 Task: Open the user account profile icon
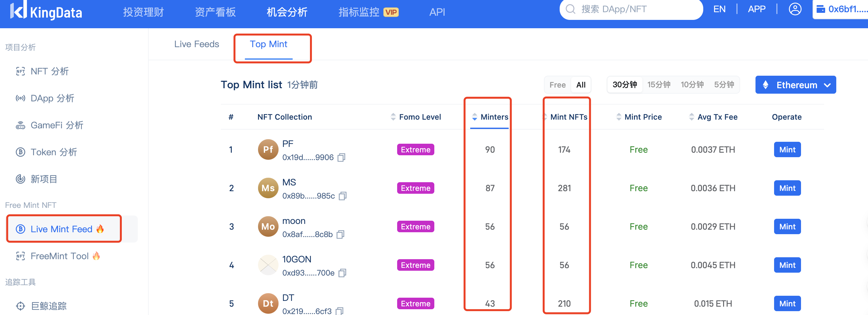coord(795,9)
